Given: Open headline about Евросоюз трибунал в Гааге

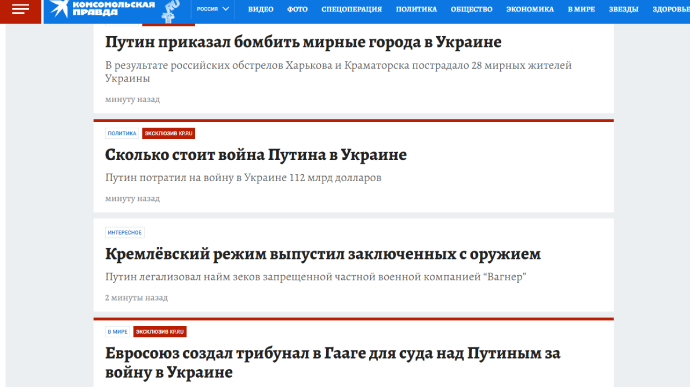Looking at the screenshot, I should click(333, 363).
